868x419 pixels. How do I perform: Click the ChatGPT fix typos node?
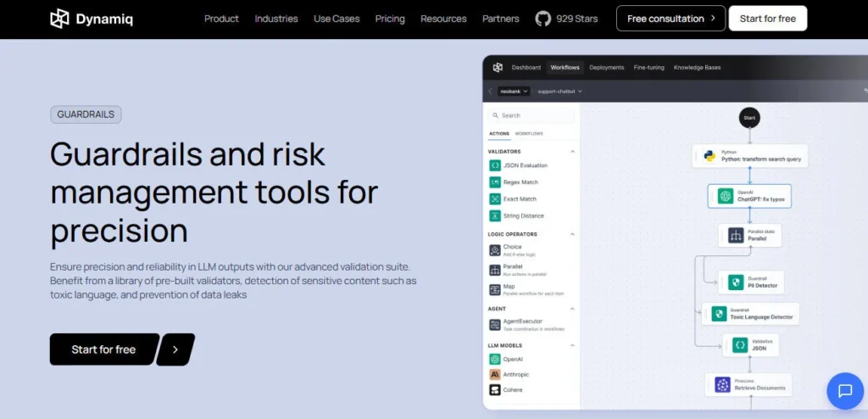749,196
